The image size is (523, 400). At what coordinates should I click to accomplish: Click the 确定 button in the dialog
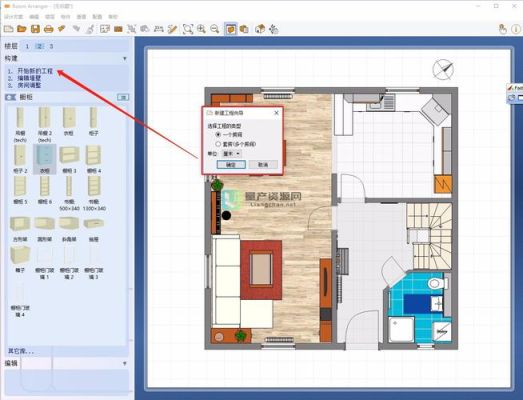click(x=231, y=165)
